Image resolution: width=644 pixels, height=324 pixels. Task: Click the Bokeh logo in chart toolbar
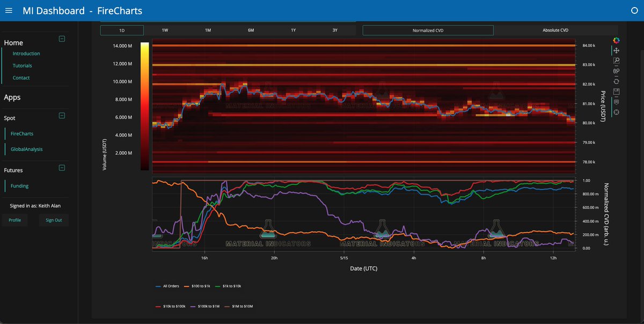coord(617,40)
